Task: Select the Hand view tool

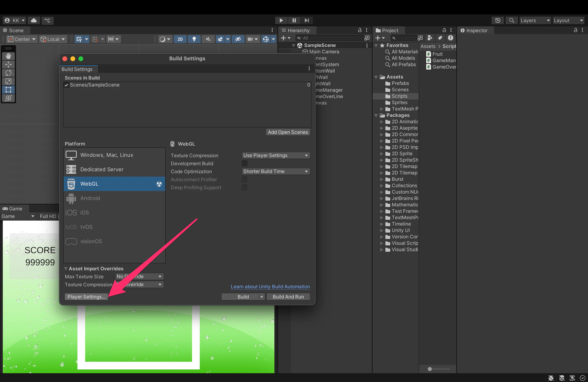Action: [x=8, y=56]
